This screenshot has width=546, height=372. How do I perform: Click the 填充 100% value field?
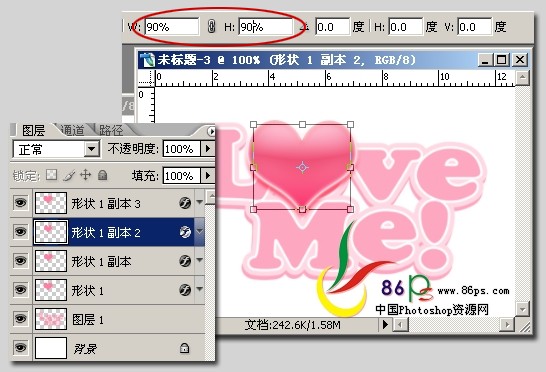coord(181,175)
